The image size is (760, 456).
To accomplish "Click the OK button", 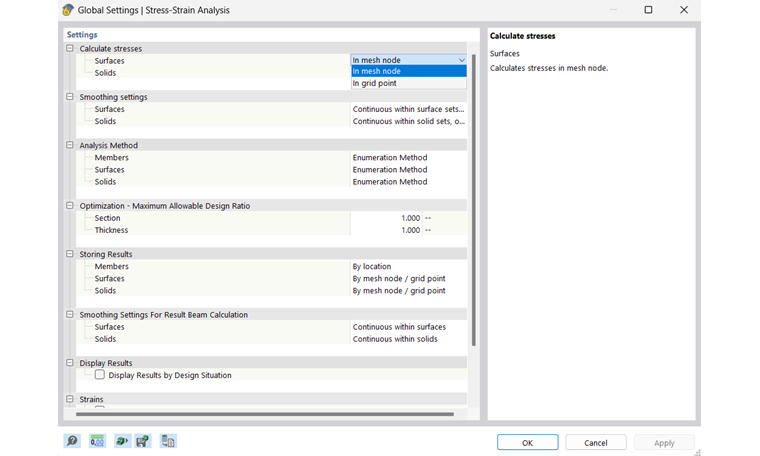I will (527, 442).
